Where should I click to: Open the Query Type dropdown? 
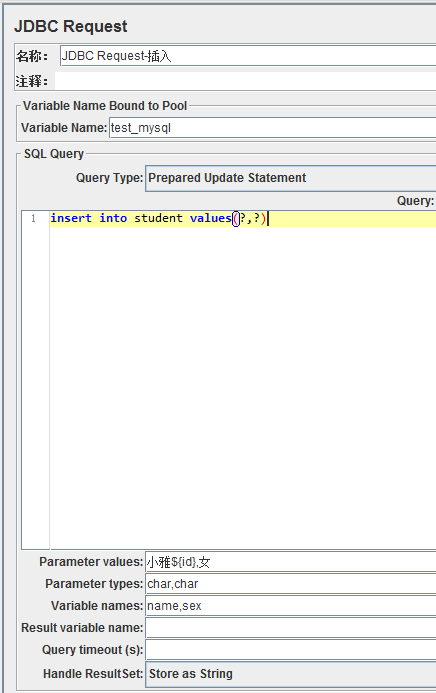point(291,178)
